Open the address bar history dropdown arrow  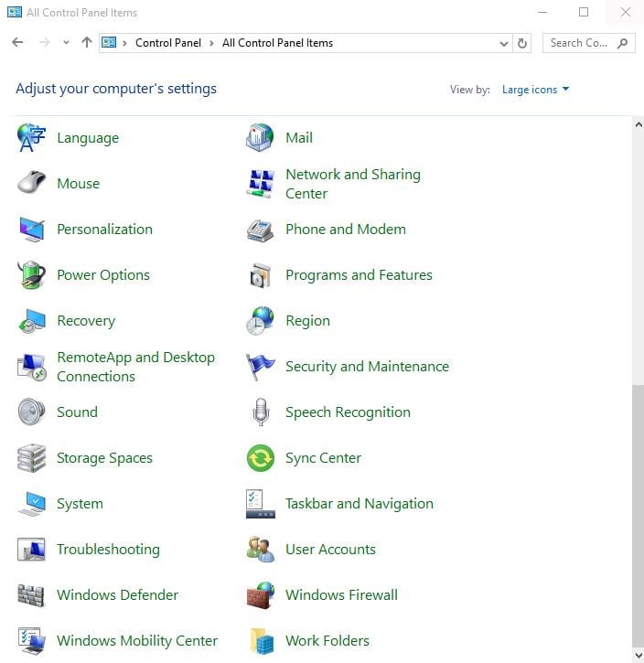[x=504, y=43]
